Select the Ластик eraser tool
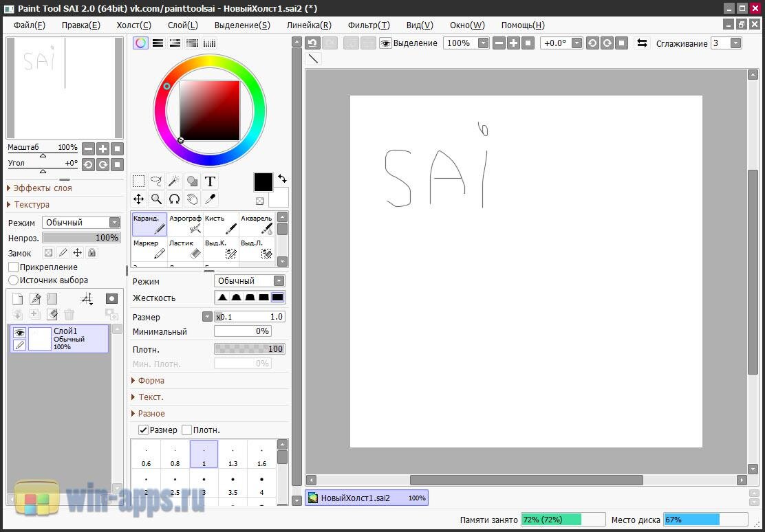765x532 pixels. (185, 249)
